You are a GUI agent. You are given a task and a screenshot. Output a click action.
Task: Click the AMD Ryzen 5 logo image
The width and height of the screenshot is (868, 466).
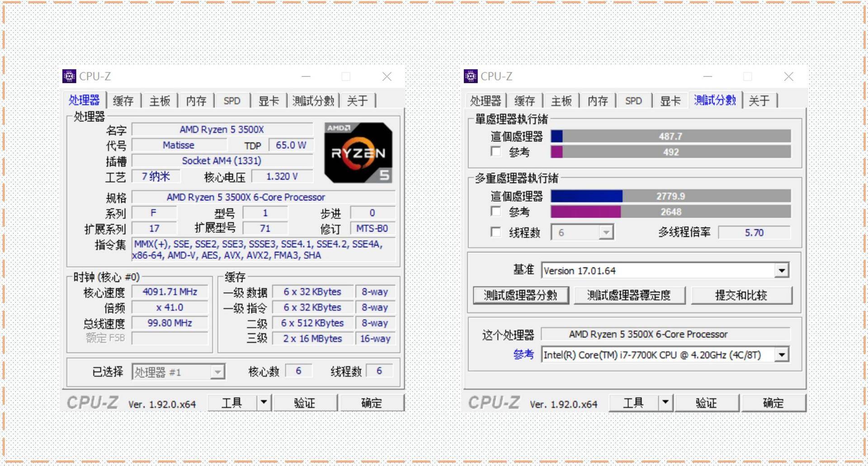click(359, 153)
